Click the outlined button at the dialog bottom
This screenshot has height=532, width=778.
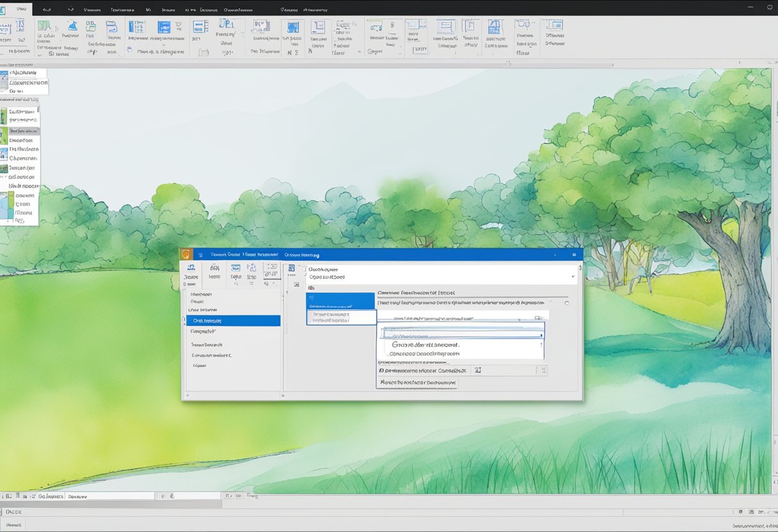point(417,382)
